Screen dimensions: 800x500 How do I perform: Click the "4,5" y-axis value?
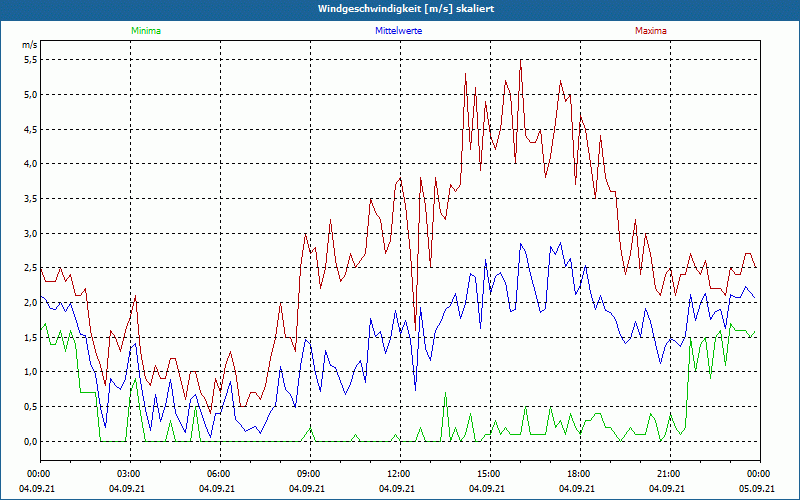tap(31, 129)
